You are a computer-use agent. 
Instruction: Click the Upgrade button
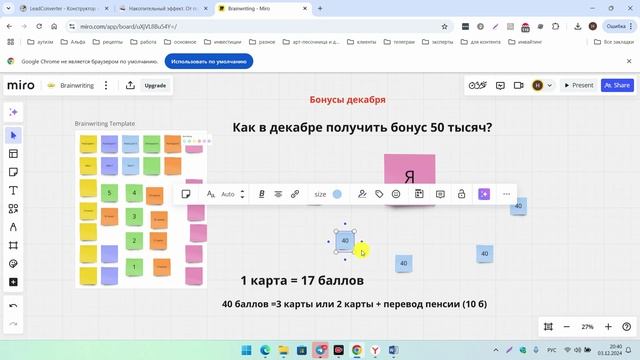coord(155,85)
